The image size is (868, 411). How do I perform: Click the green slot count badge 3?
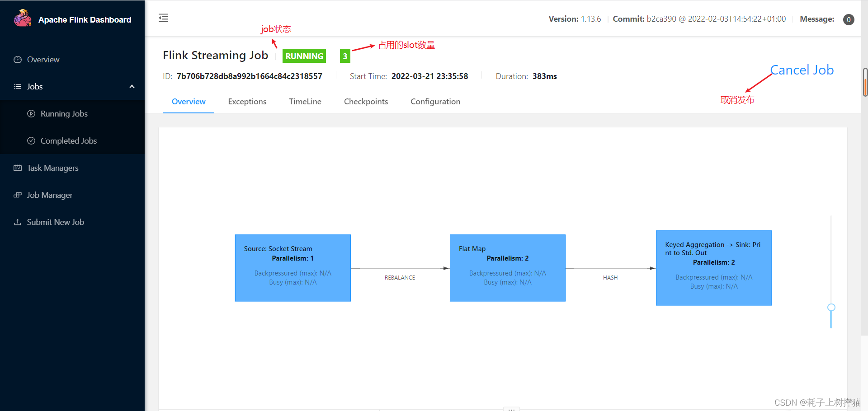point(345,56)
